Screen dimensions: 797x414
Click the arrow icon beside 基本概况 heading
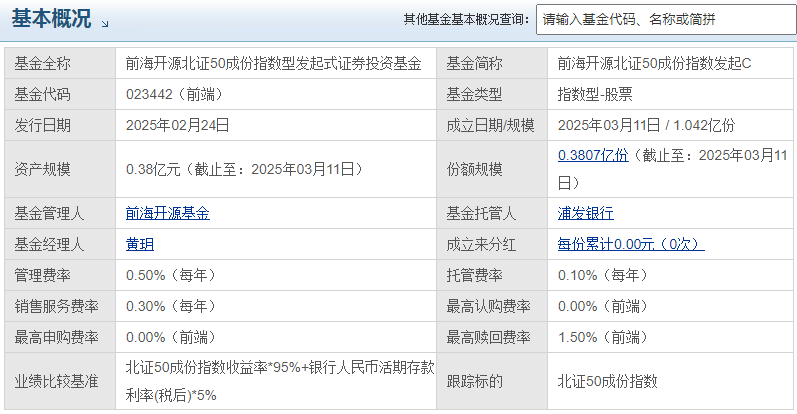pos(105,23)
